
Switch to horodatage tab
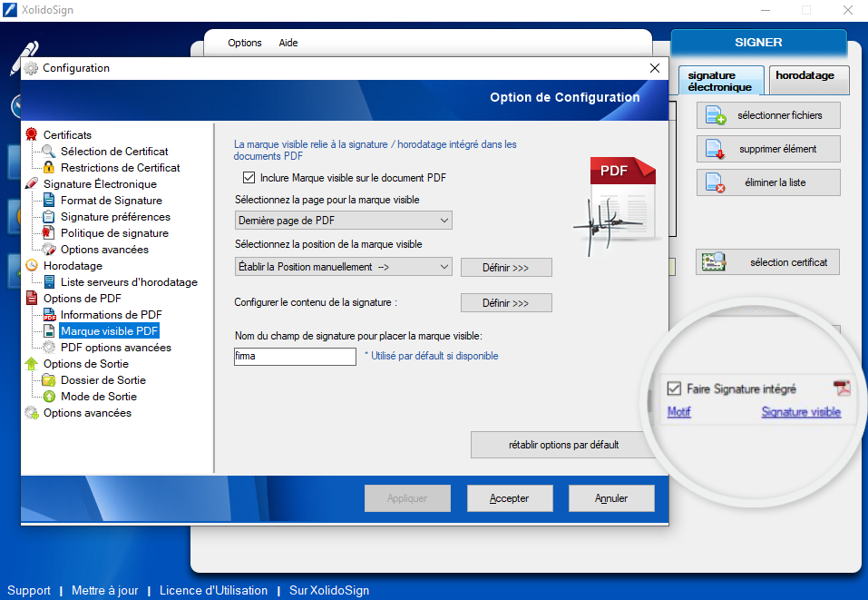[808, 79]
